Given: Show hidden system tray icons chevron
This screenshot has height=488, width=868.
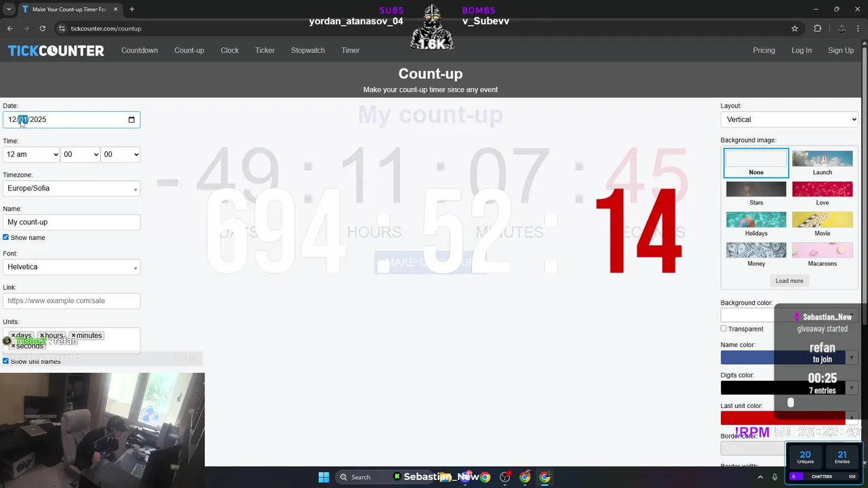Looking at the screenshot, I should pyautogui.click(x=761, y=477).
